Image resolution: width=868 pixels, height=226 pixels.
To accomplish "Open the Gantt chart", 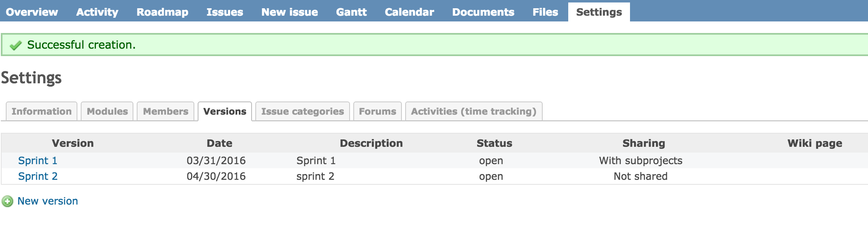I will click(351, 12).
